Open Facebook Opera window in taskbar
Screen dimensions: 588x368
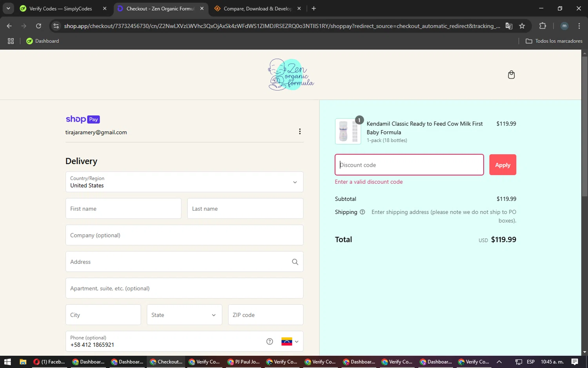49,362
